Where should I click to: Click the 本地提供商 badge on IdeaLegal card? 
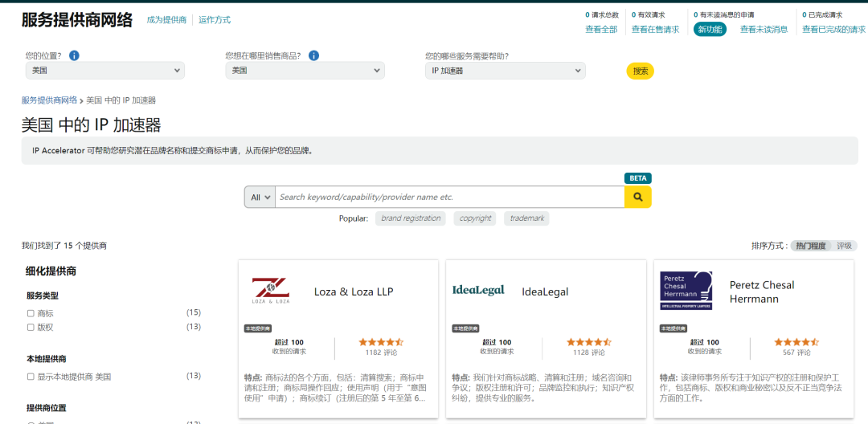465,328
